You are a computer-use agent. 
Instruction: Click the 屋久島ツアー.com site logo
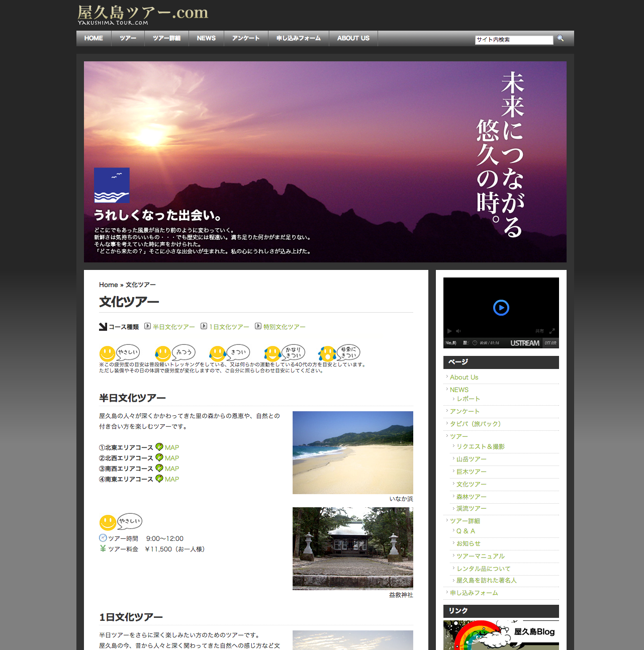143,15
